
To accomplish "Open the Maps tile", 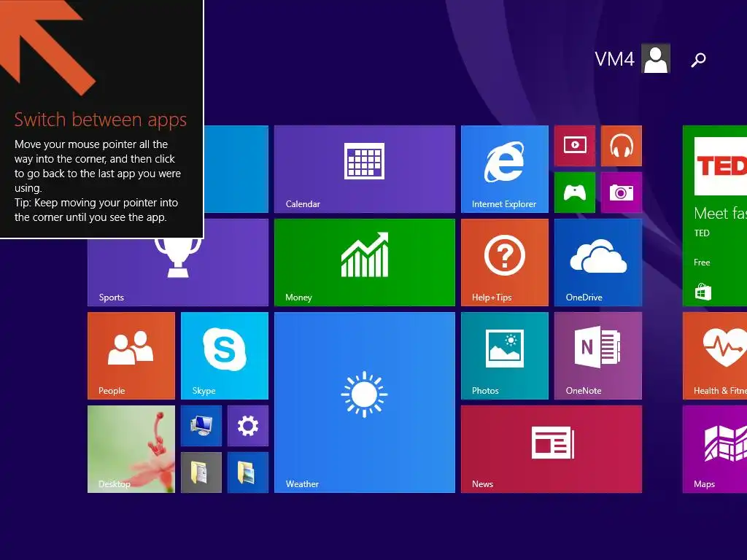I will (715, 449).
